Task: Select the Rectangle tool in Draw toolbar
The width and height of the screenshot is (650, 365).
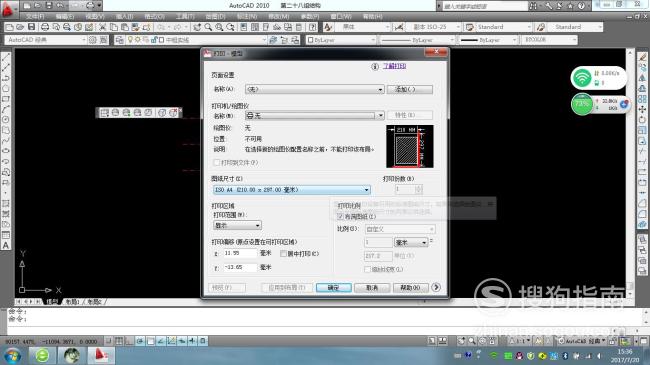Action: click(x=6, y=99)
